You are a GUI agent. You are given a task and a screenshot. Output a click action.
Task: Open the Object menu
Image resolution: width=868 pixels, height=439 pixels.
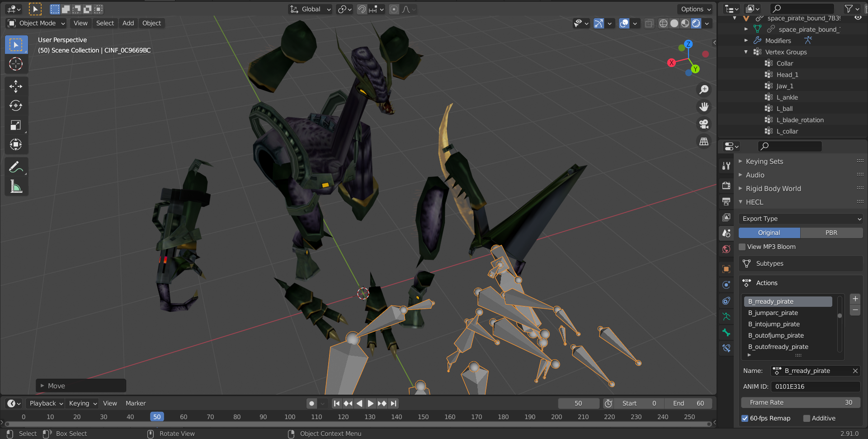(x=151, y=23)
